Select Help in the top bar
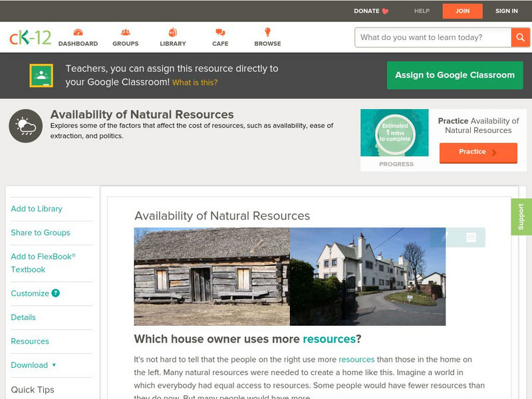This screenshot has height=399, width=532. point(422,11)
